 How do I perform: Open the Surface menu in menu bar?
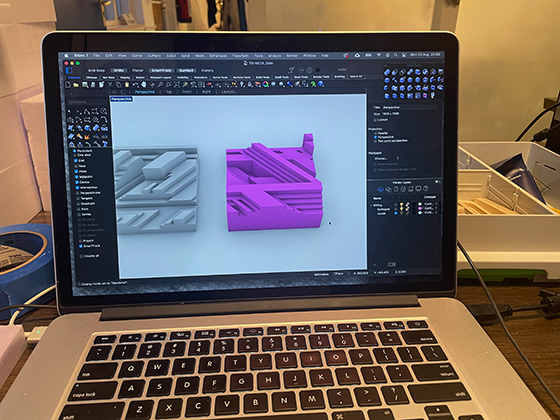click(x=154, y=56)
